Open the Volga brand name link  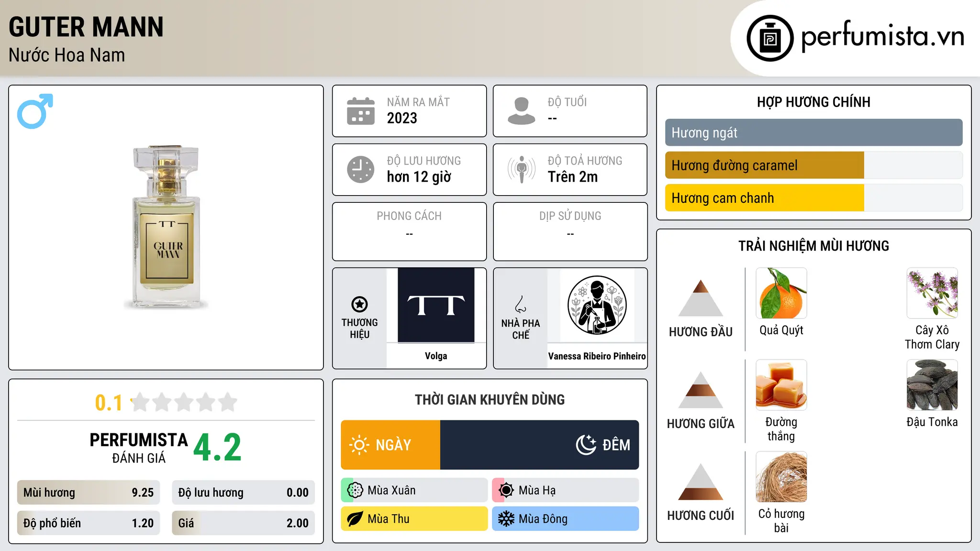pos(436,356)
